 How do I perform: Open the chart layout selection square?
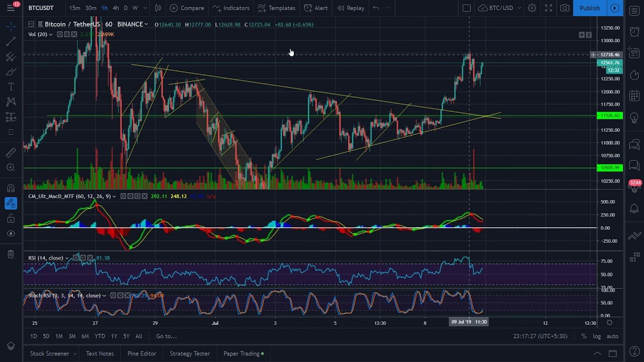[x=466, y=8]
